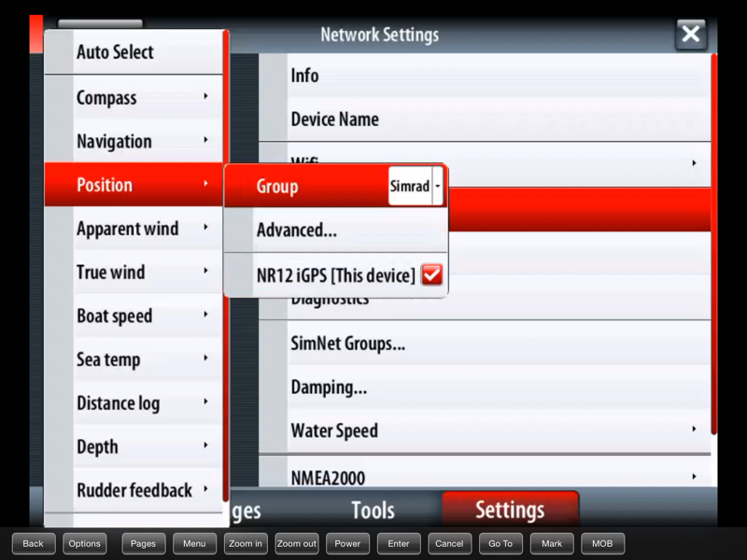
Task: Click the source list scrollbar
Action: pyautogui.click(x=226, y=266)
